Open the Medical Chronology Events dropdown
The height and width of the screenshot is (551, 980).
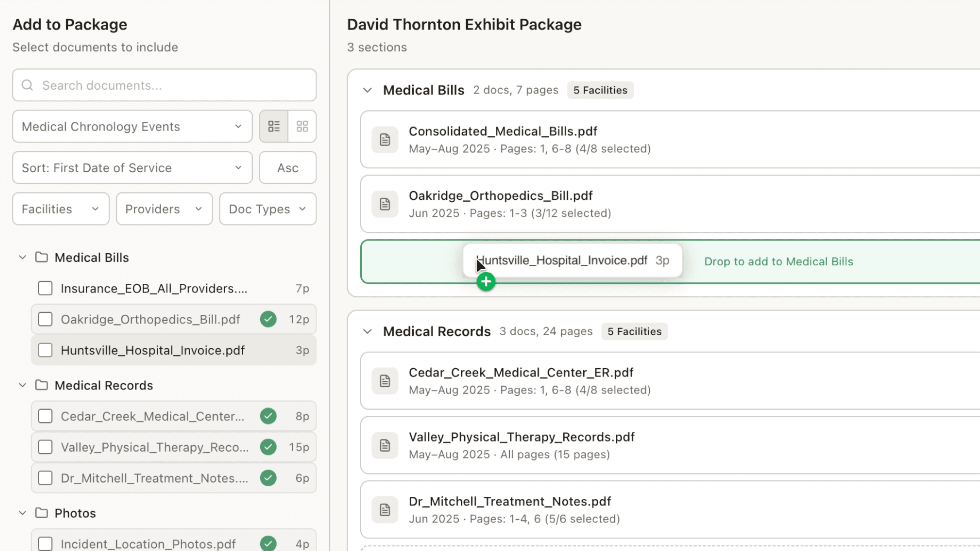click(x=132, y=126)
